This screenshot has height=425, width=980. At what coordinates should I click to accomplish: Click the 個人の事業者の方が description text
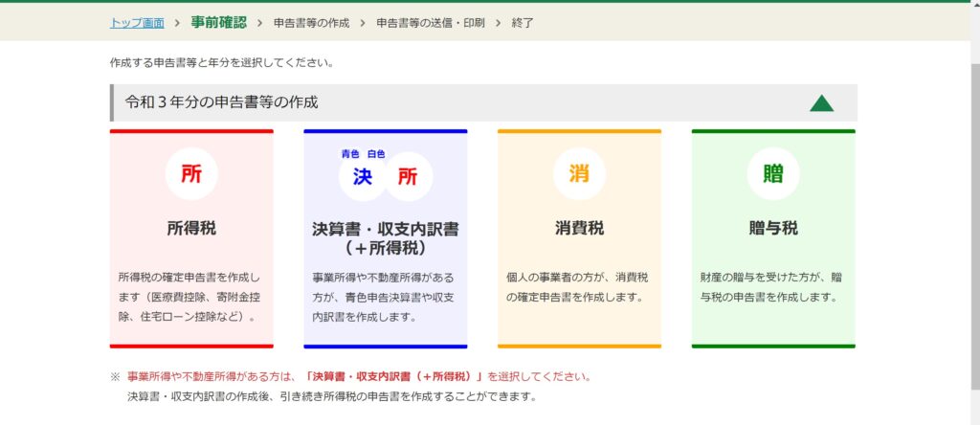click(577, 287)
